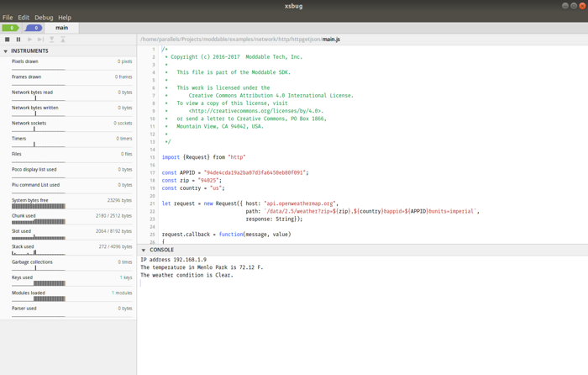Click the System bytes free graph

click(39, 206)
